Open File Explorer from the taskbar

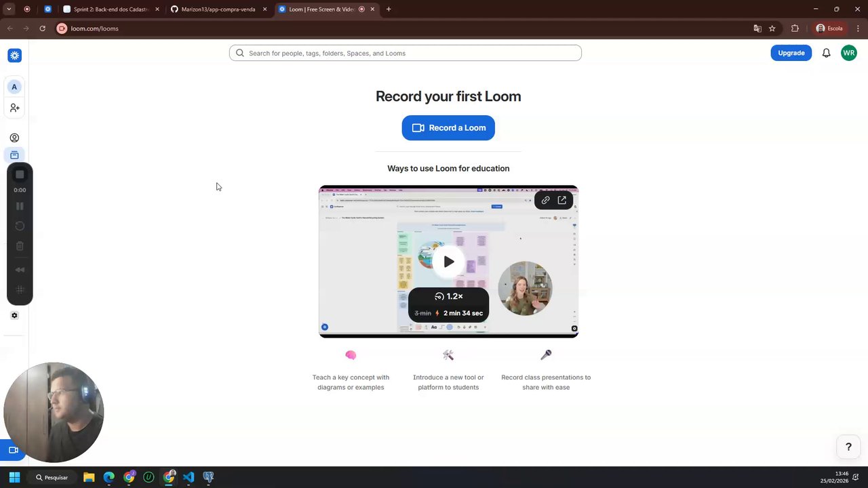coord(89,477)
